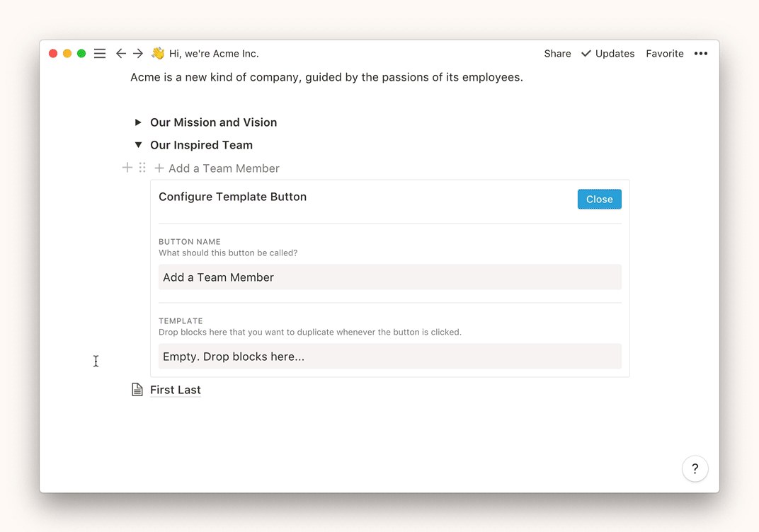Click the Hi, we're Acme Inc. title
The width and height of the screenshot is (759, 532).
click(214, 54)
